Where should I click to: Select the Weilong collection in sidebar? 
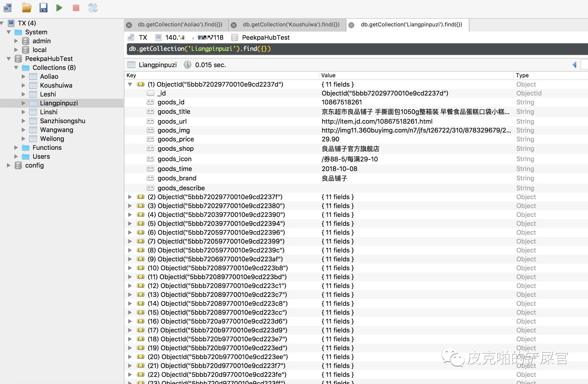(x=52, y=139)
